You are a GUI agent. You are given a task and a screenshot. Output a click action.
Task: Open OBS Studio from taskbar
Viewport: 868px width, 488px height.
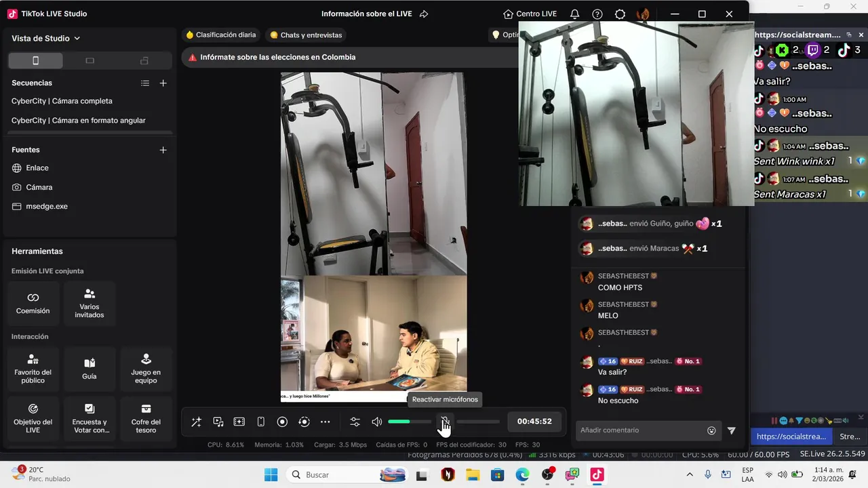[547, 474]
